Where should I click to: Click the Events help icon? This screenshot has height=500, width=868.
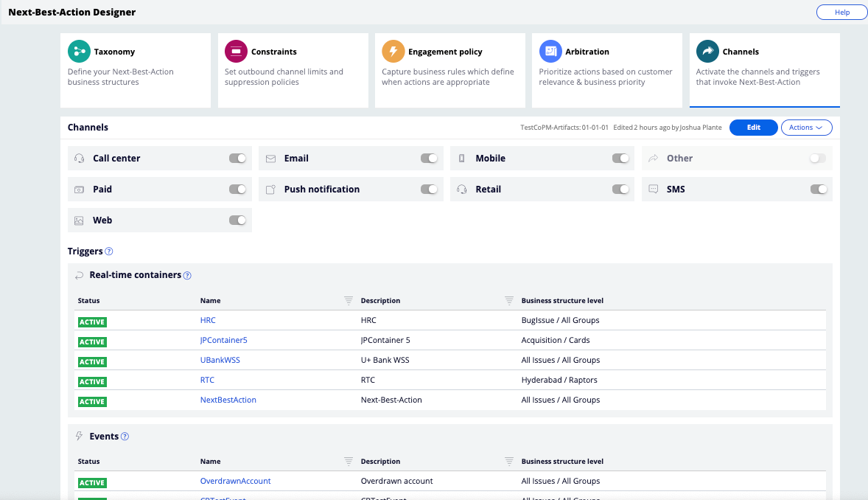125,437
